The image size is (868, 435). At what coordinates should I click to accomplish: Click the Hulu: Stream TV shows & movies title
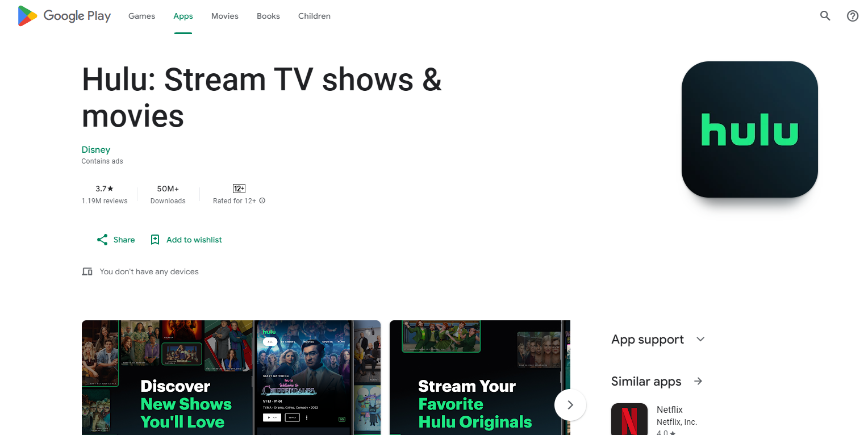click(262, 97)
